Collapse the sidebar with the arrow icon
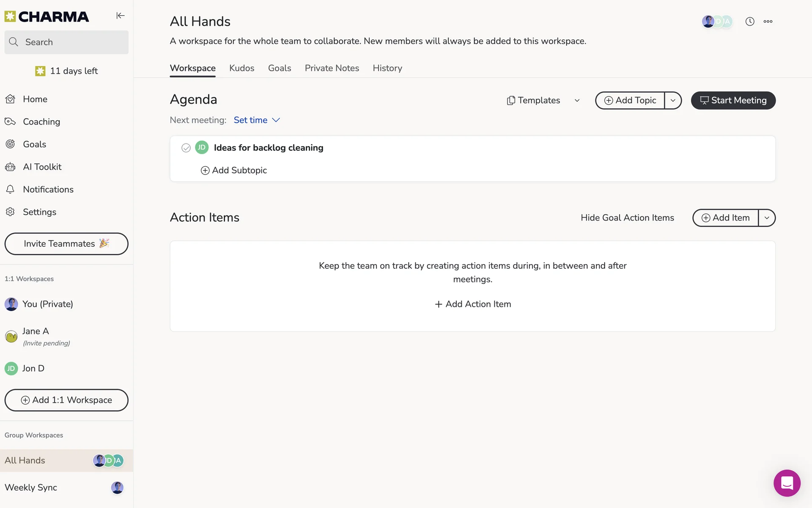 [121, 16]
